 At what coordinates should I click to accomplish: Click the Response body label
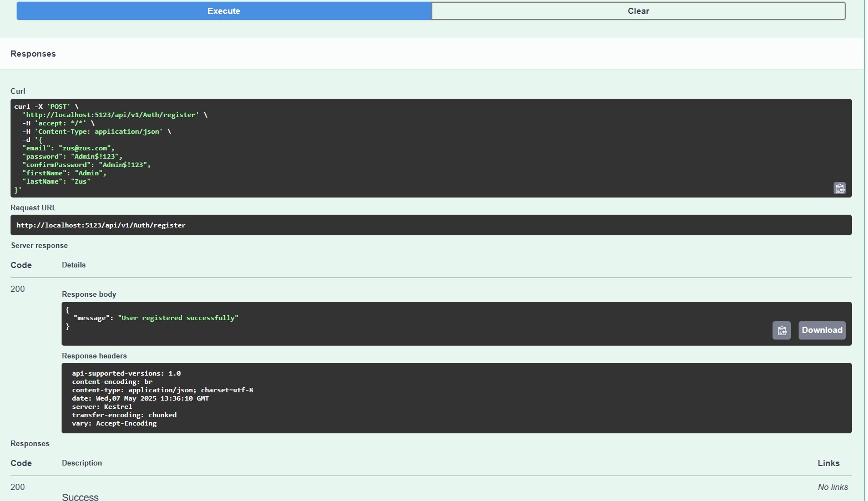coord(89,294)
